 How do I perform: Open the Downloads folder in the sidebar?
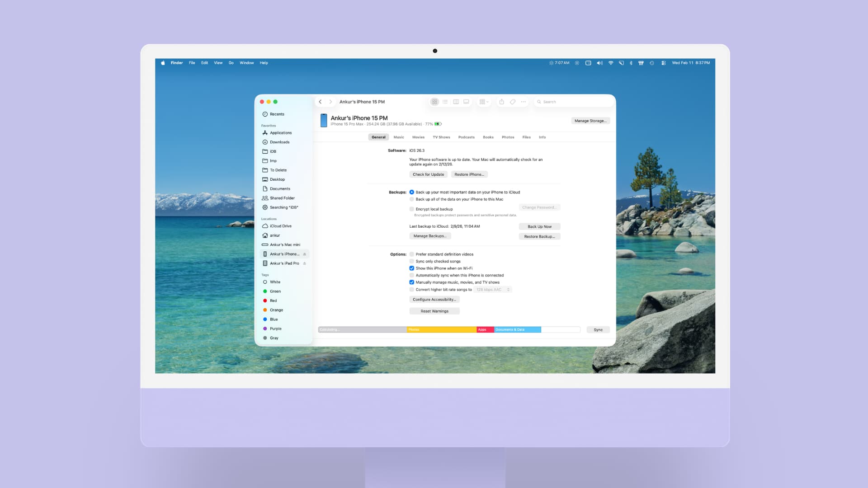point(279,142)
